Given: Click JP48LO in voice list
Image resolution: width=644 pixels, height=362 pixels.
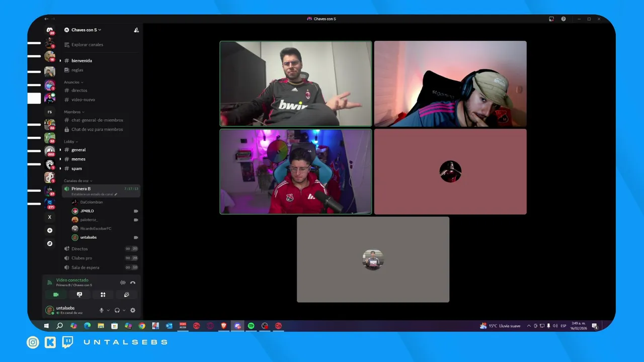Looking at the screenshot, I should click(x=105, y=211).
